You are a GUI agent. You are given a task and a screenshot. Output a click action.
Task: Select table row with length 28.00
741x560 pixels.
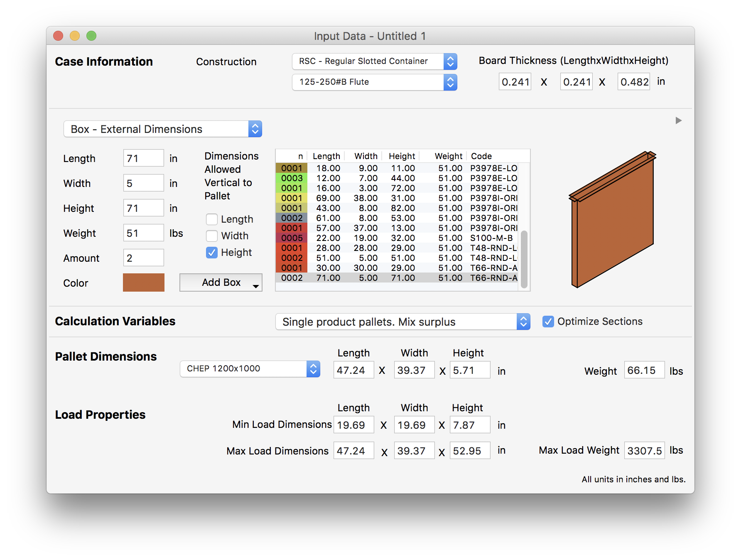click(x=397, y=248)
